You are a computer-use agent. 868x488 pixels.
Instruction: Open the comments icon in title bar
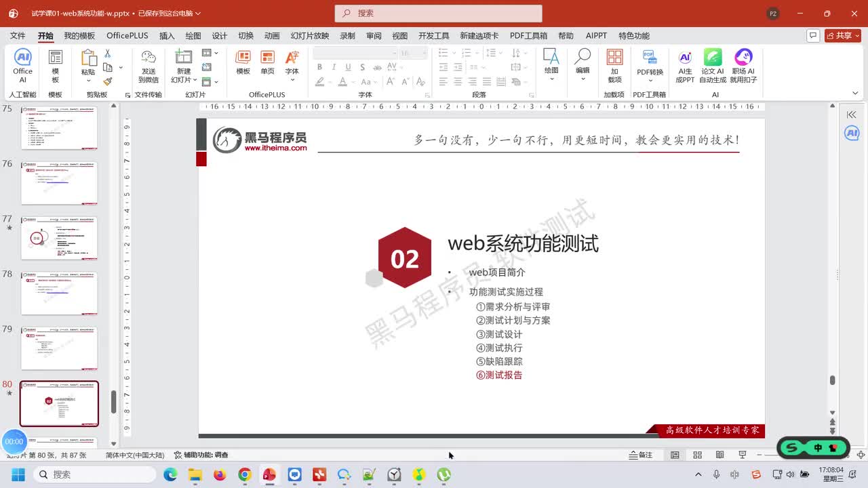coord(813,35)
